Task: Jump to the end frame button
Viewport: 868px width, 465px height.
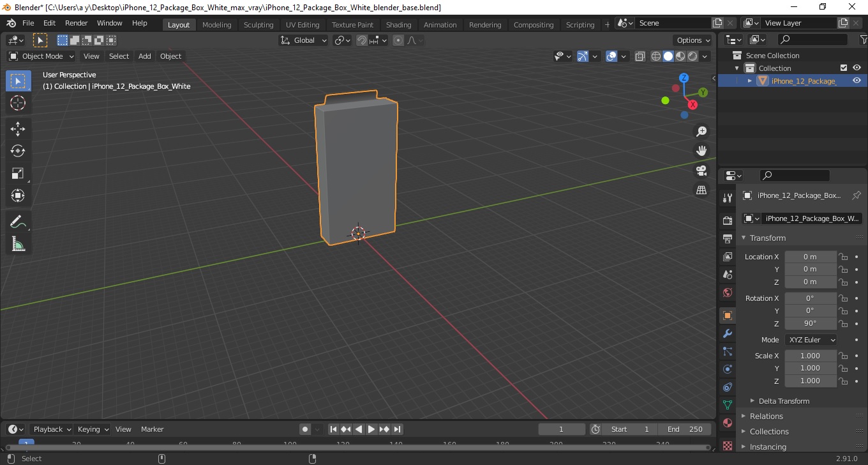Action: click(x=397, y=429)
